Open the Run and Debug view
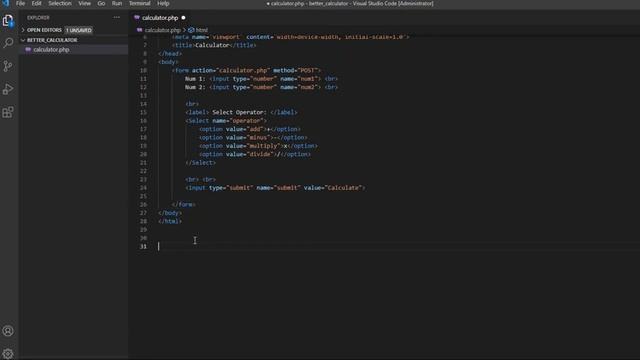The width and height of the screenshot is (640, 360). click(8, 89)
